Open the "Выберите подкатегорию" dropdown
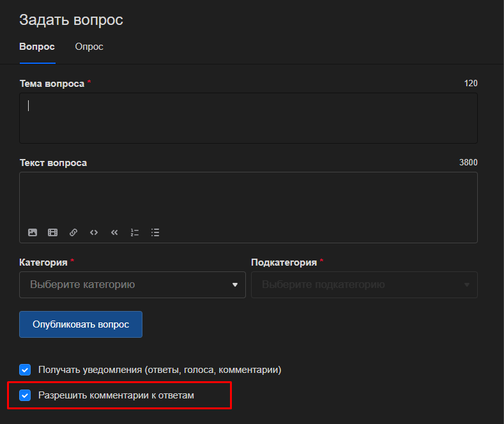504x424 pixels. pyautogui.click(x=364, y=285)
